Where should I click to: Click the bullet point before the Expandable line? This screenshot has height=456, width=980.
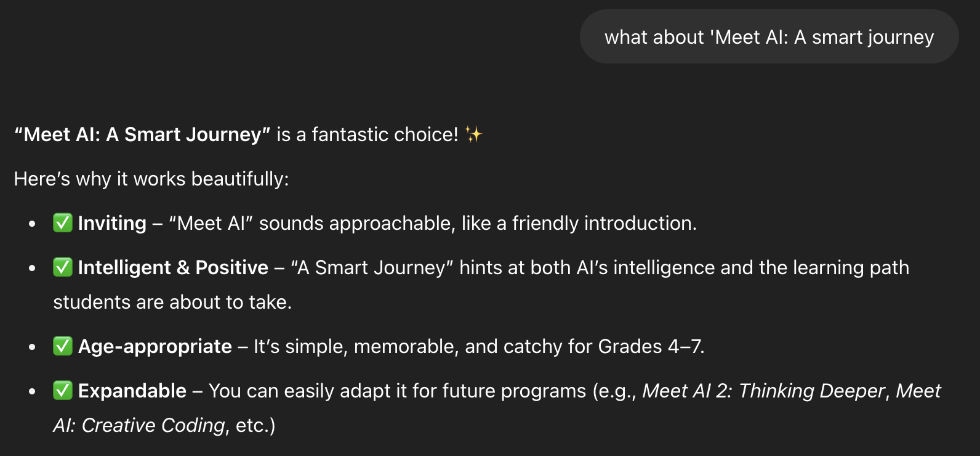(x=32, y=391)
